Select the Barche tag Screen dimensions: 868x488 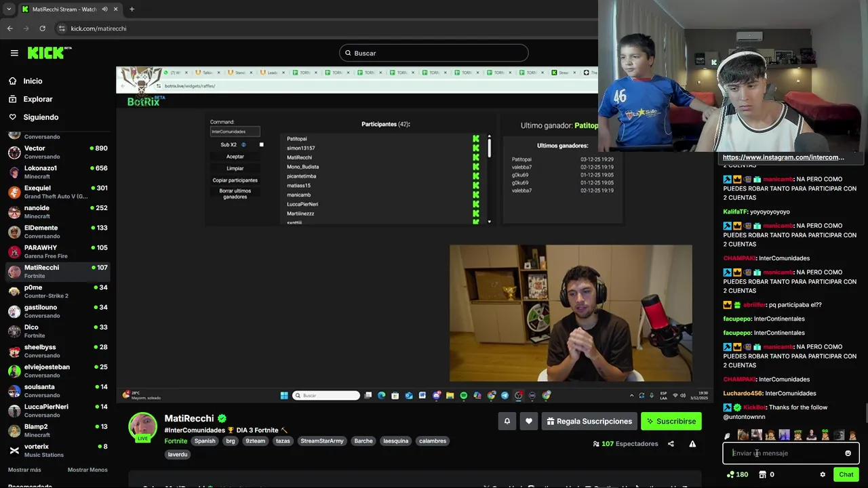click(x=363, y=441)
